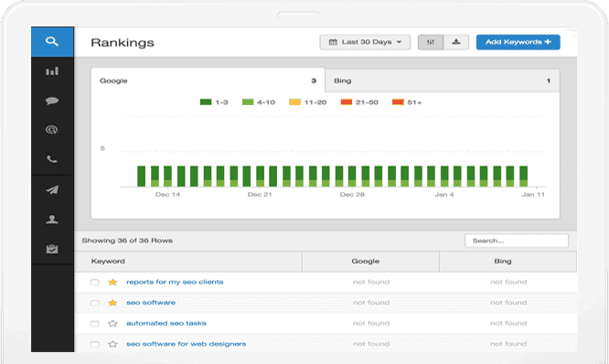
Task: Open the speech bubble comments sidebar icon
Action: click(x=52, y=101)
